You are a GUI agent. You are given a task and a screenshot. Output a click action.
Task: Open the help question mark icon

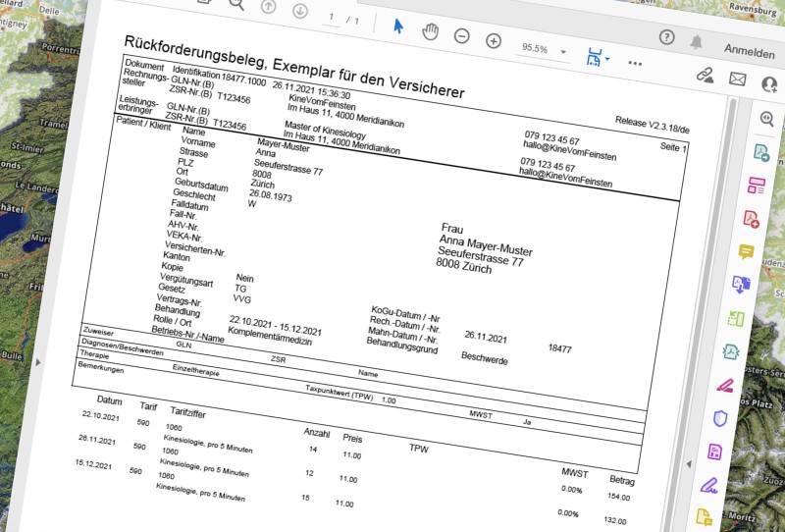click(x=666, y=37)
